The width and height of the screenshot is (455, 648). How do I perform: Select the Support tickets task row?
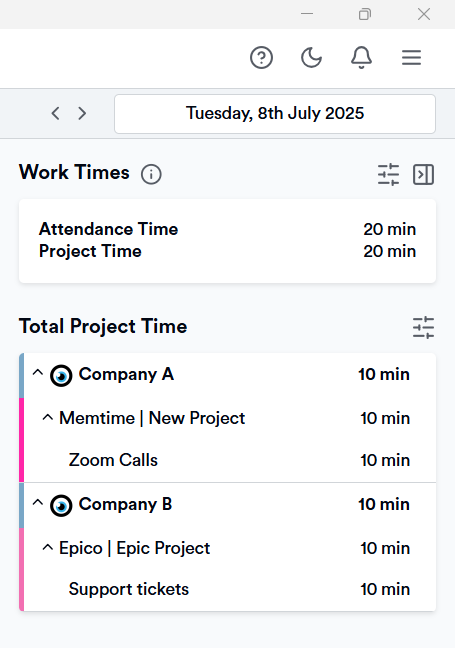(230, 589)
